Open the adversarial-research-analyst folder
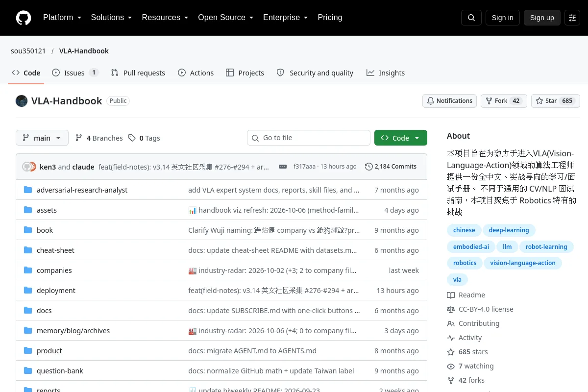The image size is (588, 392). click(82, 190)
